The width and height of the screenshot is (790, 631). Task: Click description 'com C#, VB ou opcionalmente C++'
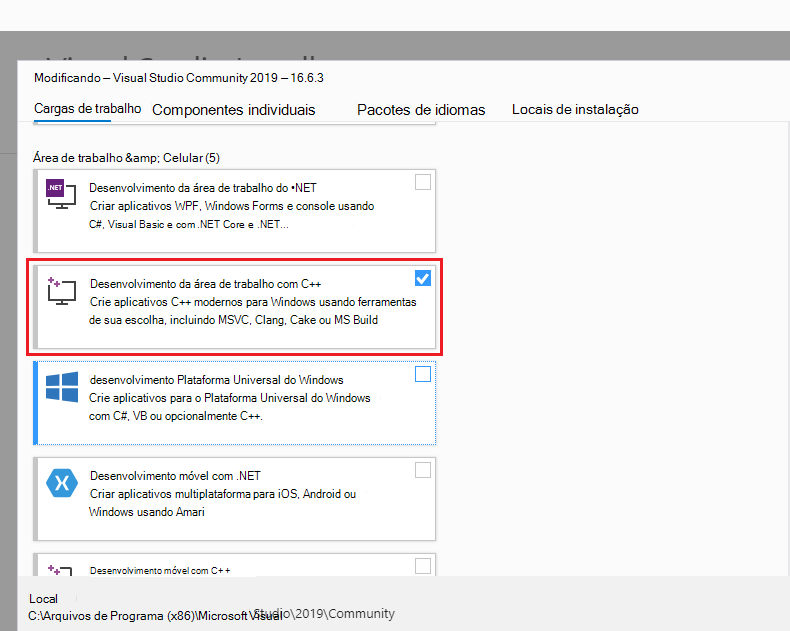pos(176,416)
